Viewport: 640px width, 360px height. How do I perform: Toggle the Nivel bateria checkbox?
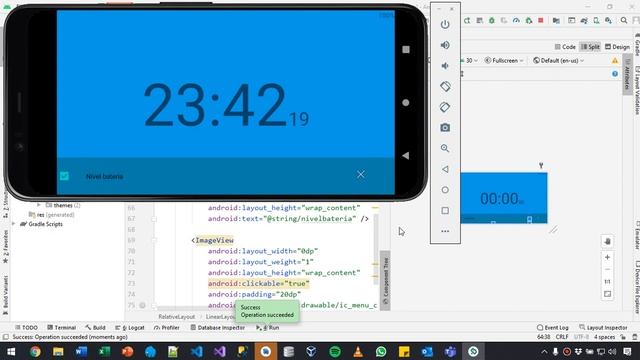click(64, 176)
